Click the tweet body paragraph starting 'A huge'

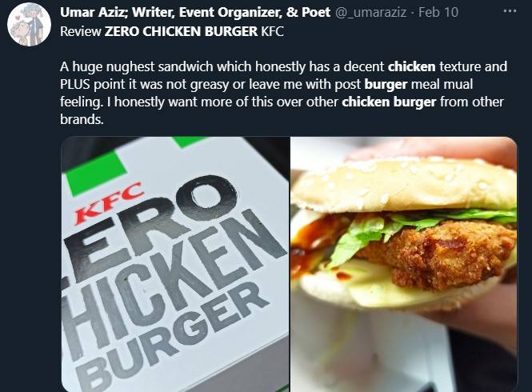pyautogui.click(x=284, y=93)
